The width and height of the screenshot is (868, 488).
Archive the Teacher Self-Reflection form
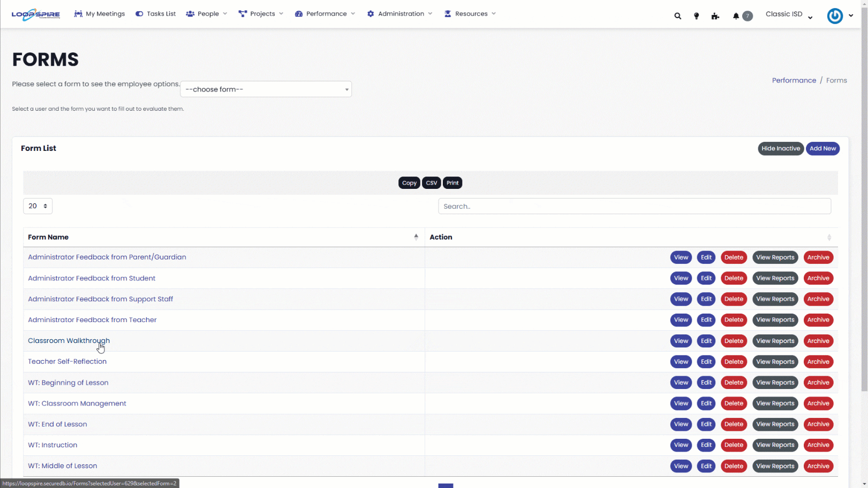click(x=818, y=362)
